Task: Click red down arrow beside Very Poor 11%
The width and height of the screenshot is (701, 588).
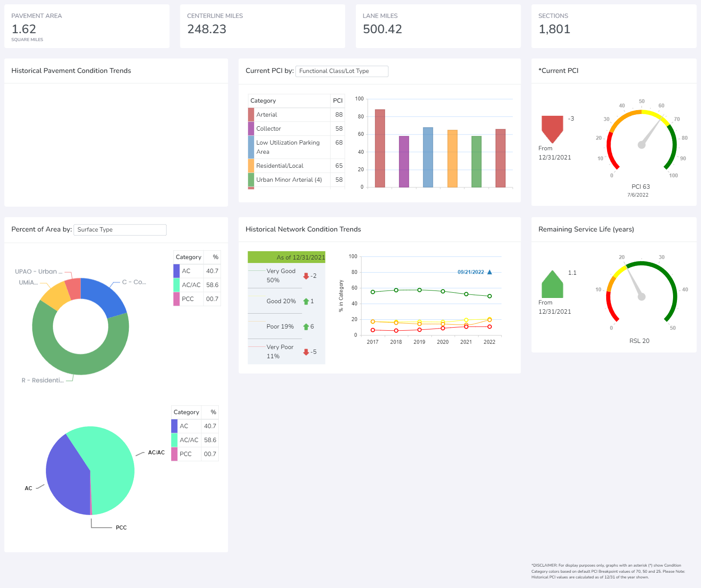Action: click(306, 352)
